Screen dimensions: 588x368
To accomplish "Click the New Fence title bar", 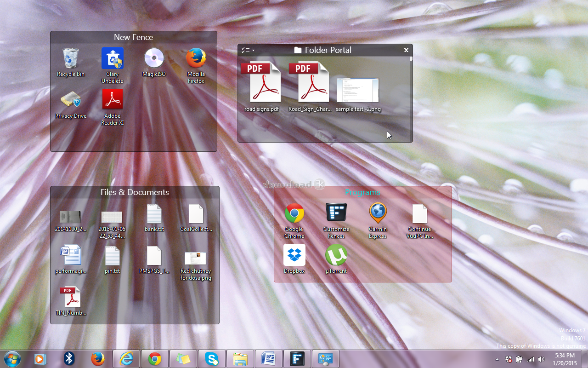I will [x=134, y=37].
